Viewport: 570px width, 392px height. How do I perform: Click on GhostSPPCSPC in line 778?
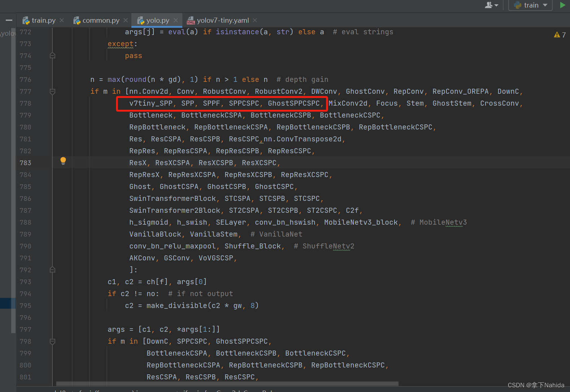click(294, 103)
